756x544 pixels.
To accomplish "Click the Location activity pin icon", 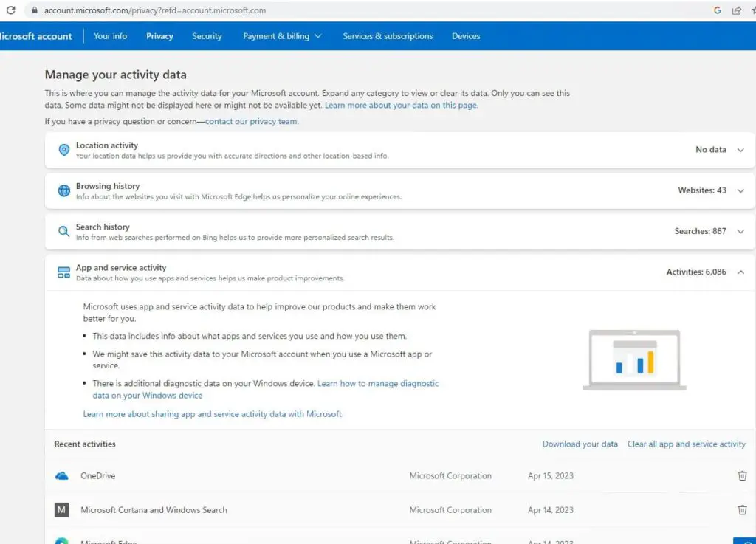I will pos(63,150).
